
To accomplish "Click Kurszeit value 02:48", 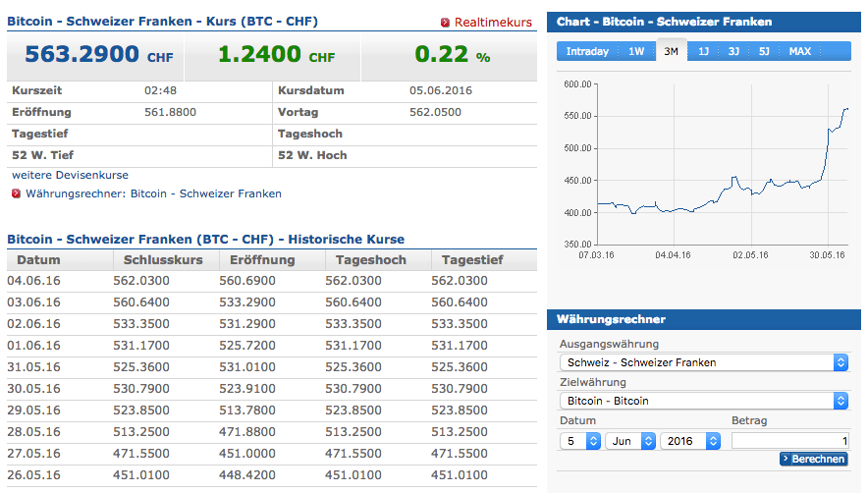I will 160,91.
